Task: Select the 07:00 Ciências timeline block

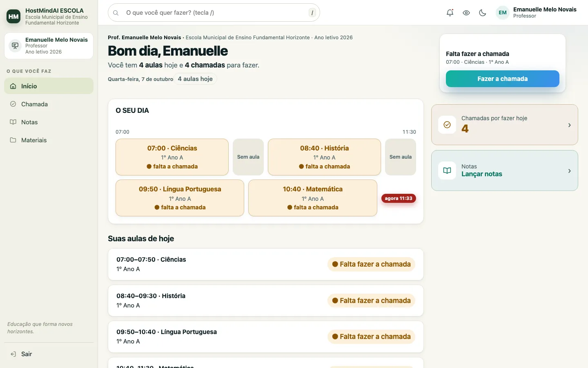Action: tap(172, 157)
